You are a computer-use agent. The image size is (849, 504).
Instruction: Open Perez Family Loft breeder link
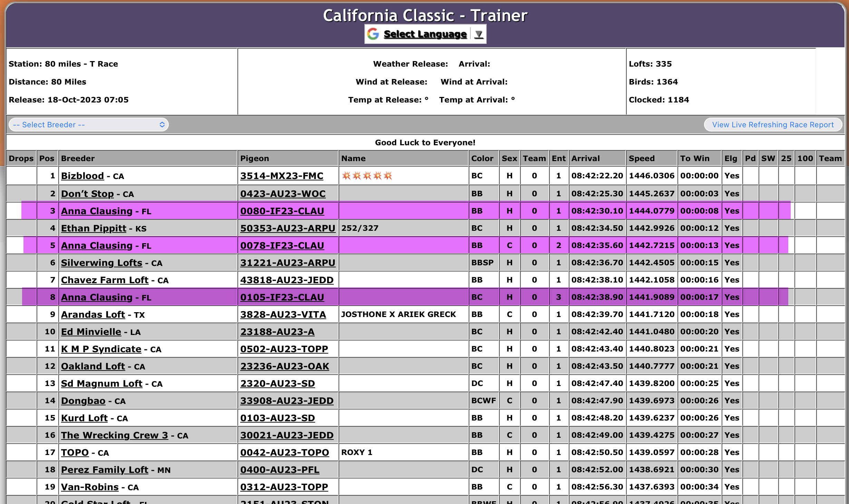tap(105, 470)
